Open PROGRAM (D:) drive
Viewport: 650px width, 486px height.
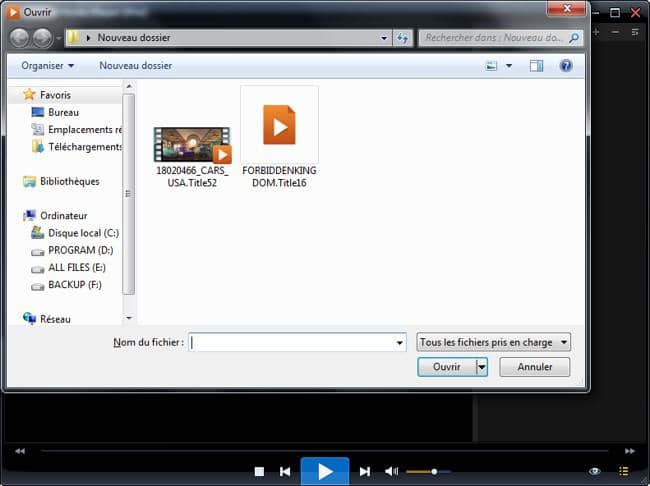(x=80, y=250)
